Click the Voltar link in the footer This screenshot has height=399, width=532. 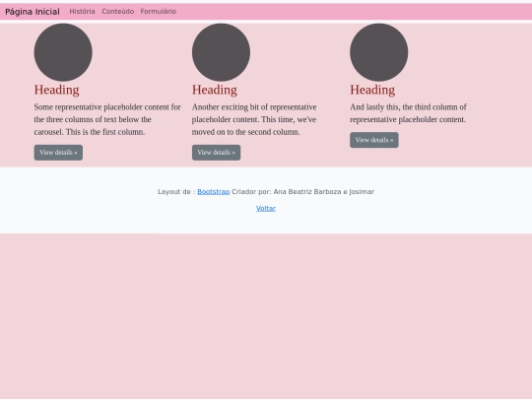click(x=266, y=208)
